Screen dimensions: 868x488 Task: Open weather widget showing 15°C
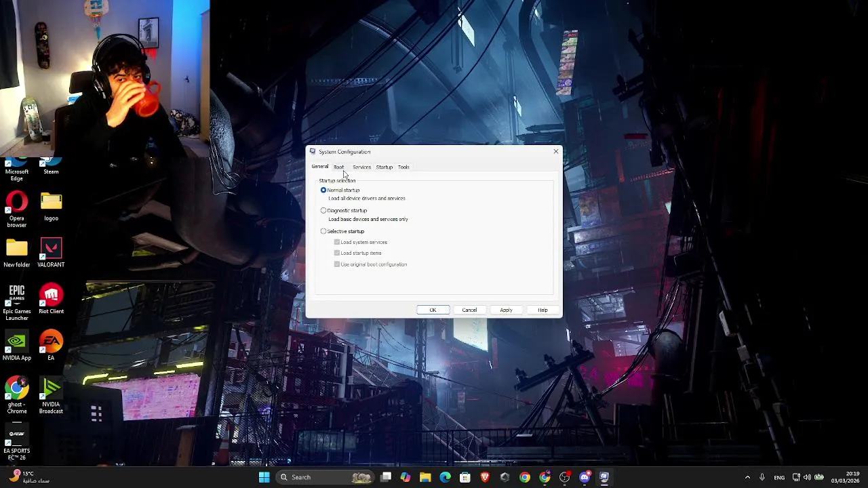[x=28, y=477]
